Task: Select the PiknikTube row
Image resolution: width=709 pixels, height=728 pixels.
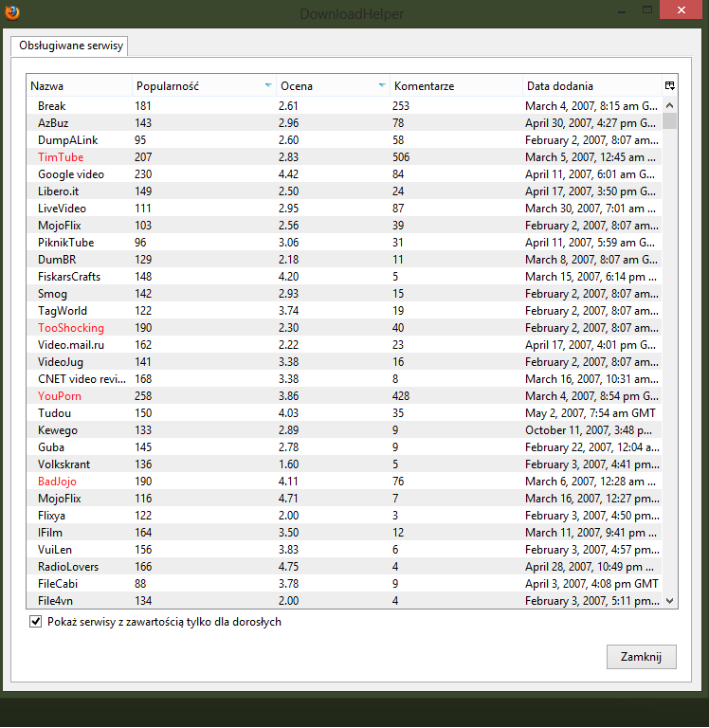Action: click(x=344, y=243)
